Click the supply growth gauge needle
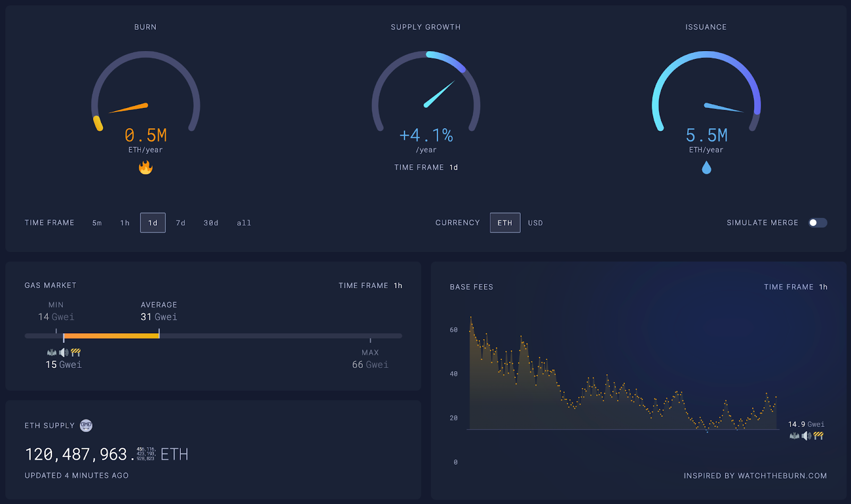The height and width of the screenshot is (504, 851). [439, 94]
